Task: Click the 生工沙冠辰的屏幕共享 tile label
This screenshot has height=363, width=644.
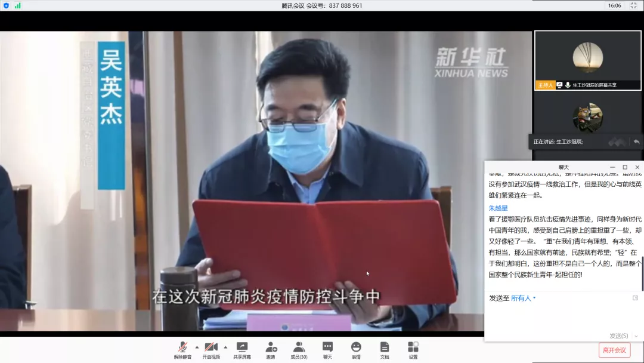Action: pyautogui.click(x=595, y=85)
